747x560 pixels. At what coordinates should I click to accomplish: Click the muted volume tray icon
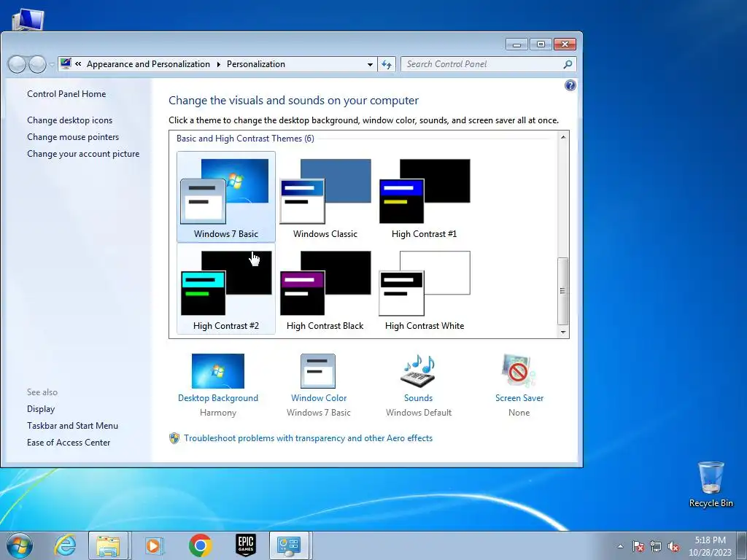[x=673, y=547]
